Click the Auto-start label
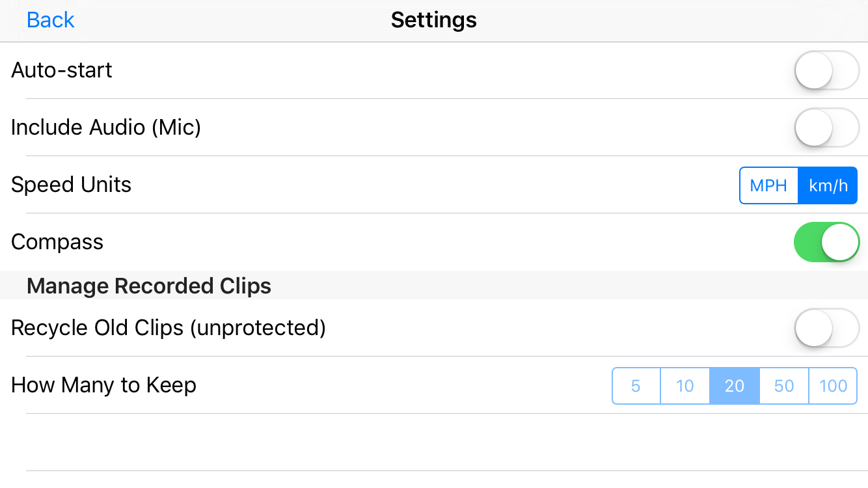This screenshot has height=488, width=868. click(62, 70)
